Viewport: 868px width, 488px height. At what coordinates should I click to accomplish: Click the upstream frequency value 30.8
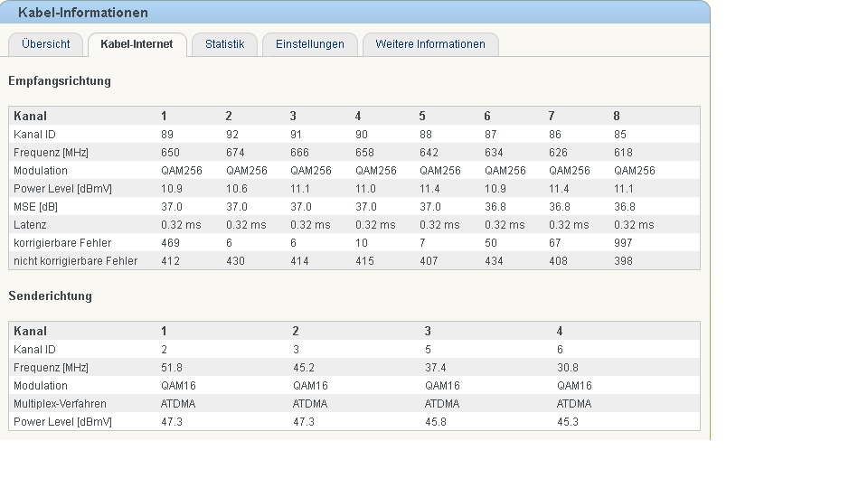pyautogui.click(x=567, y=368)
